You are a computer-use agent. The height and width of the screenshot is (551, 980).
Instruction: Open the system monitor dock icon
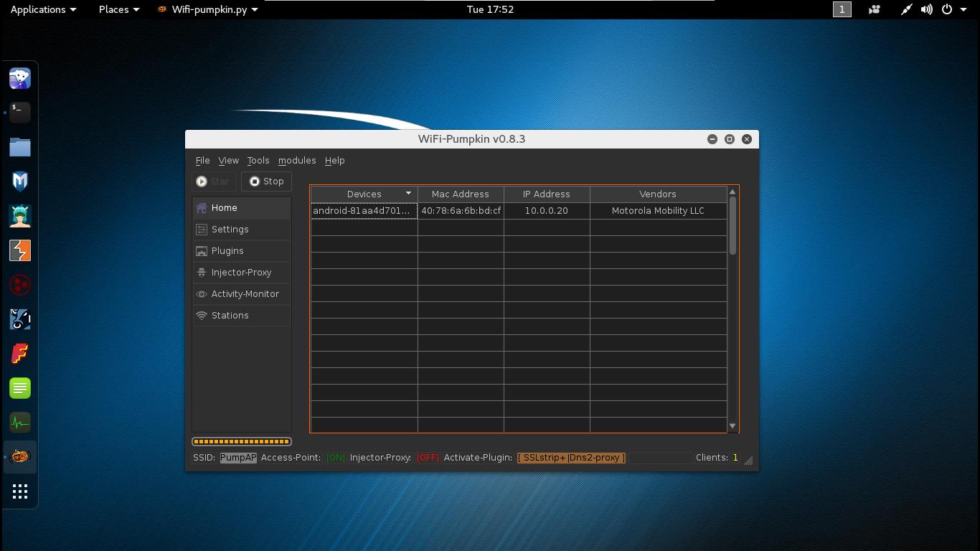(20, 423)
